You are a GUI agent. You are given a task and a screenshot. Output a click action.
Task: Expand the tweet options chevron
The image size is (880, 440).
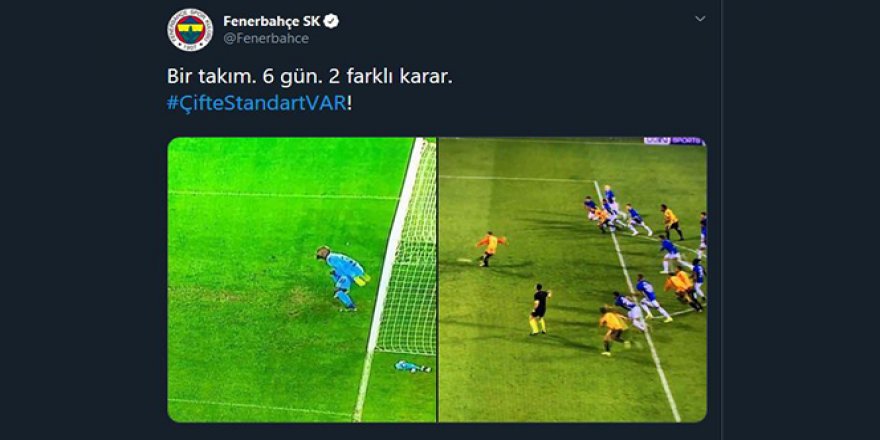point(700,19)
